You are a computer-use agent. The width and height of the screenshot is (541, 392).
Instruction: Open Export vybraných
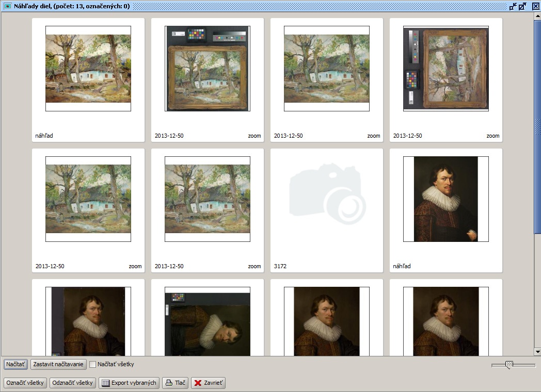[129, 383]
